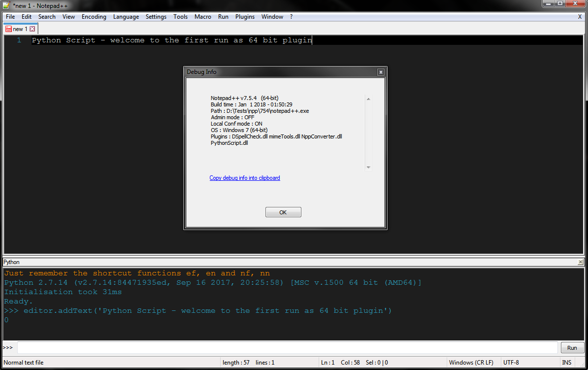Open the Edit menu
588x370 pixels.
pos(27,17)
